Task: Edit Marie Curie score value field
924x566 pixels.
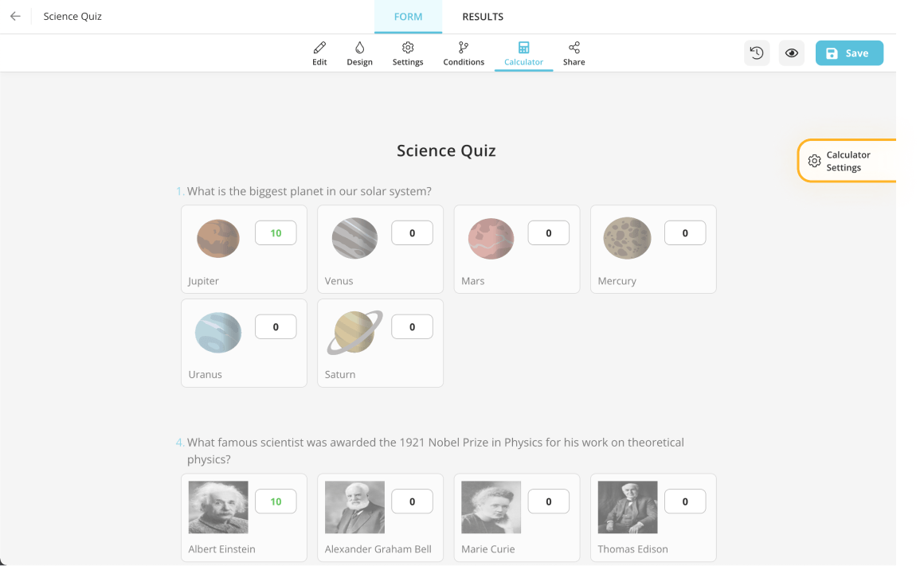Action: tap(548, 502)
